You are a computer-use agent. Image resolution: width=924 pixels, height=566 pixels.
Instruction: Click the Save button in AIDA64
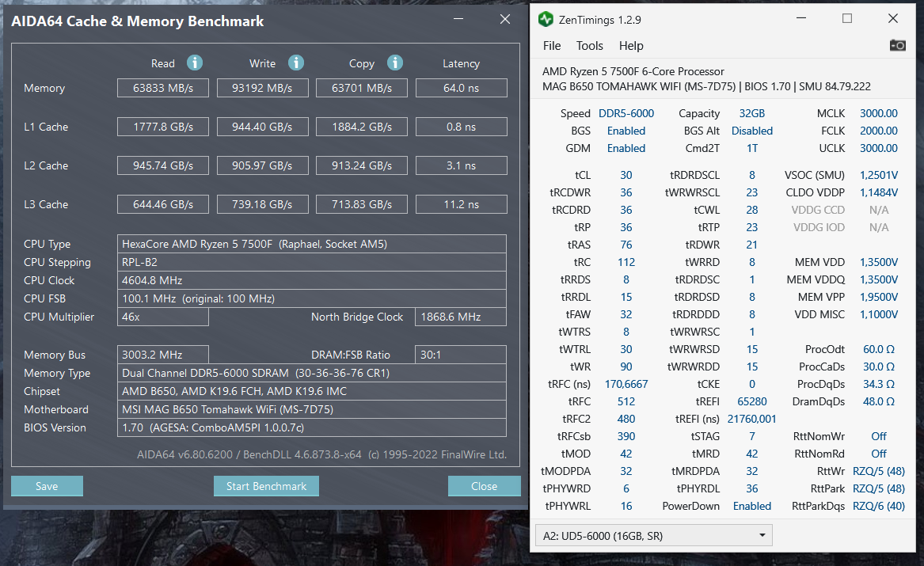[x=47, y=486]
